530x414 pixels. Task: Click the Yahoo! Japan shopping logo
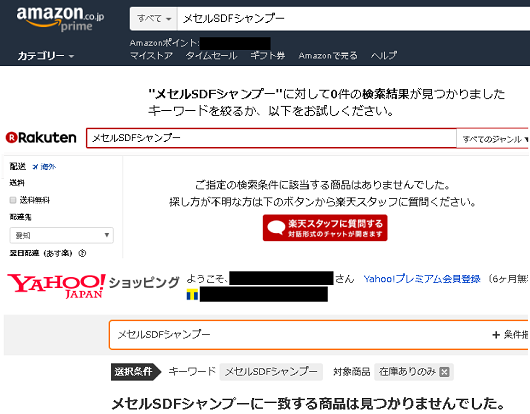click(x=93, y=286)
